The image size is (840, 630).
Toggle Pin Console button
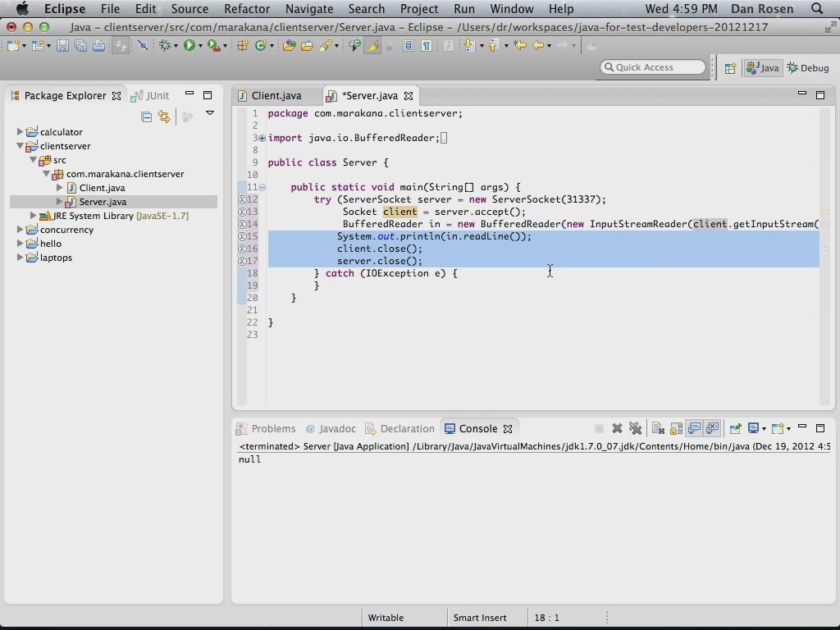[736, 428]
